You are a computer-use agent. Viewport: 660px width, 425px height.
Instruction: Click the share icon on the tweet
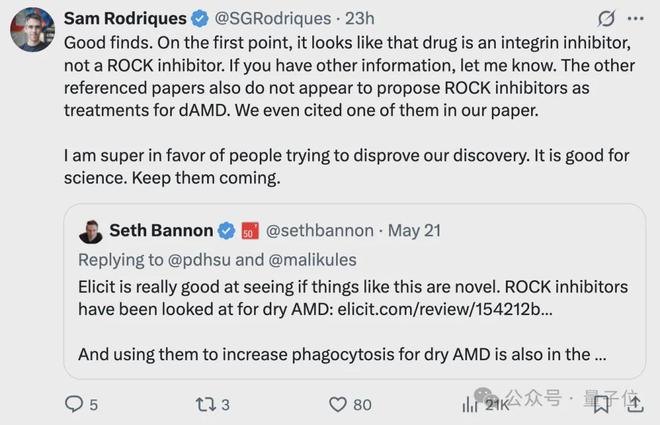(634, 404)
